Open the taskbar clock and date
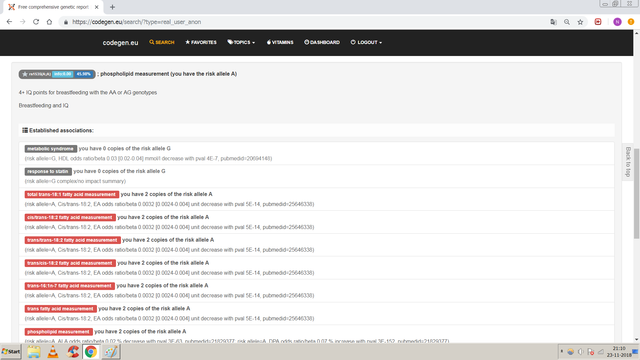Image resolution: width=640 pixels, height=360 pixels. (x=619, y=351)
